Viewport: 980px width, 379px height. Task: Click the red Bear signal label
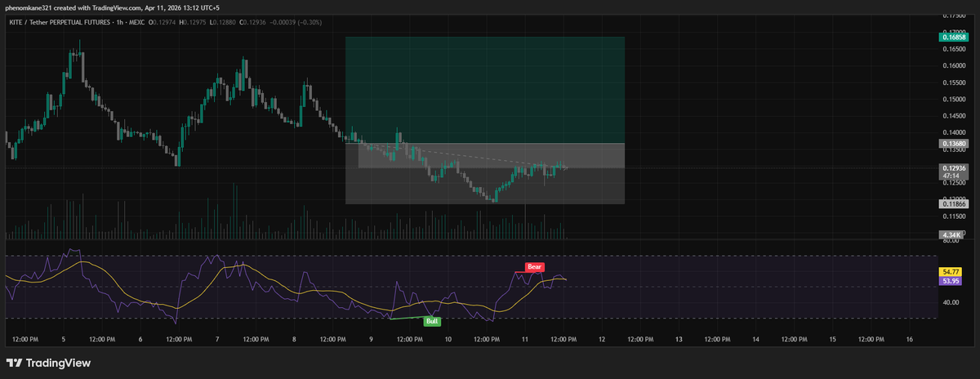click(x=535, y=267)
